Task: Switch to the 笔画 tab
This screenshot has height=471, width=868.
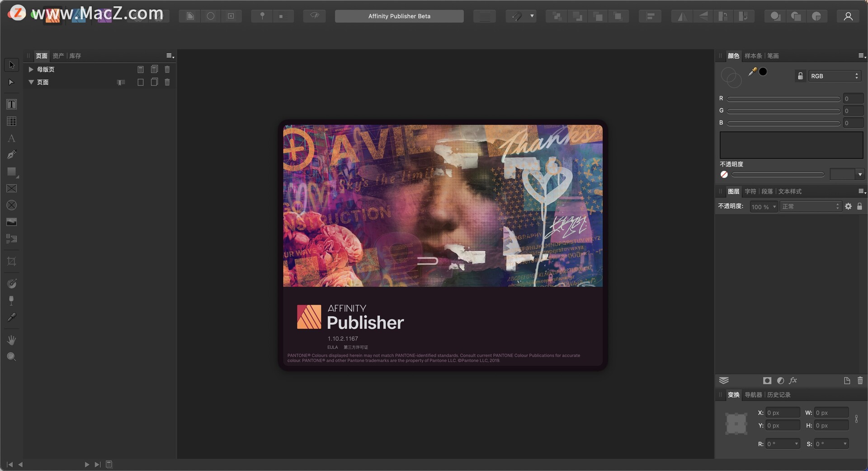Action: click(773, 56)
